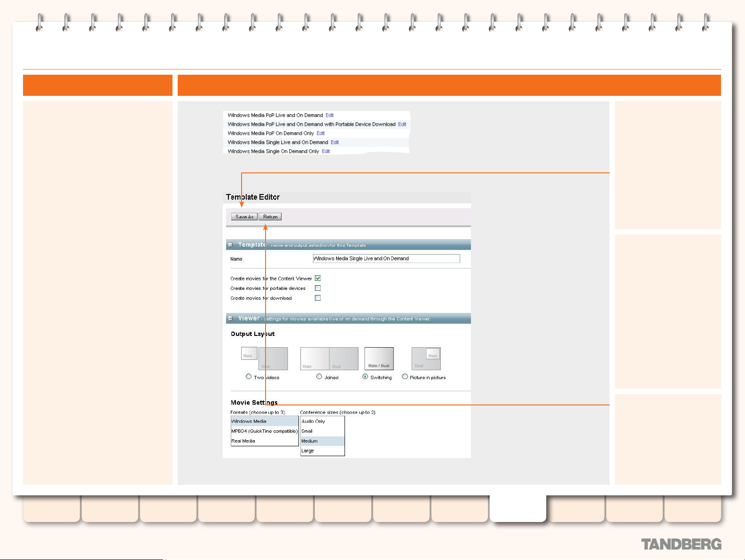Uncheck Create movies for the Content Viewer
The width and height of the screenshot is (745, 560).
(318, 278)
